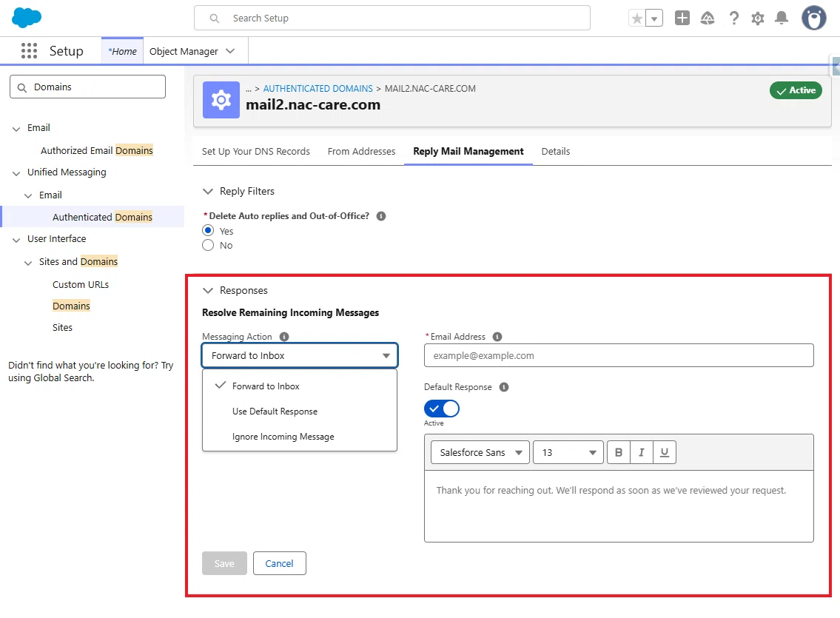Open the favorites list dropdown arrow
840x618 pixels.
(654, 19)
